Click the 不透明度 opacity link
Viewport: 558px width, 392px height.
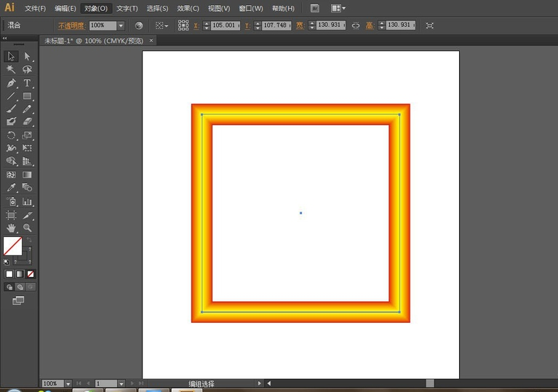click(x=71, y=25)
